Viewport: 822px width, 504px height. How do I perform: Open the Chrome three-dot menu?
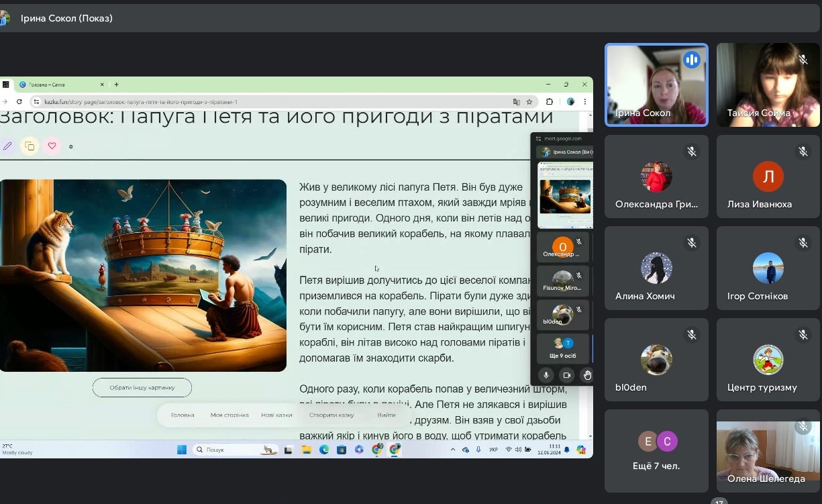pos(585,102)
